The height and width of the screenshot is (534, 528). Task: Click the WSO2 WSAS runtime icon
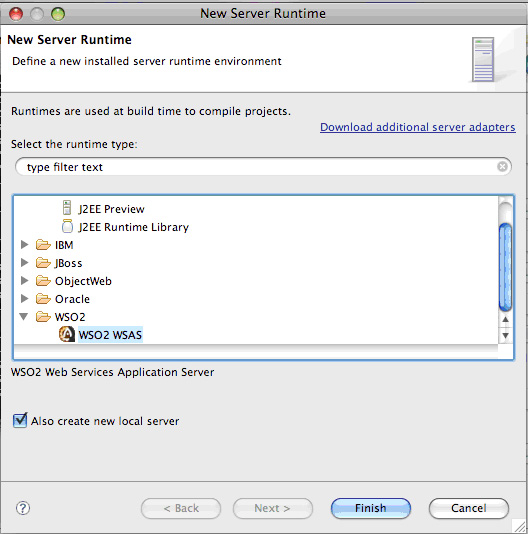(67, 334)
